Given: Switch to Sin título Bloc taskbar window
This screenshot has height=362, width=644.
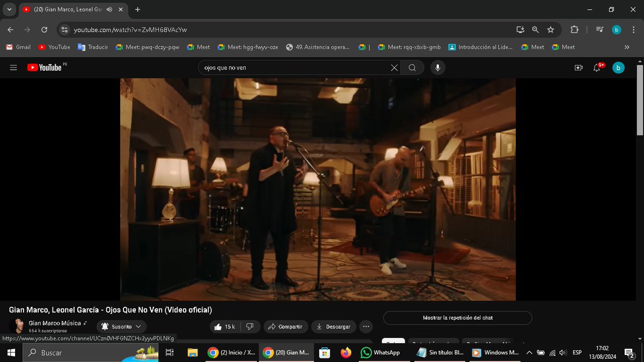Looking at the screenshot, I should coord(440,353).
